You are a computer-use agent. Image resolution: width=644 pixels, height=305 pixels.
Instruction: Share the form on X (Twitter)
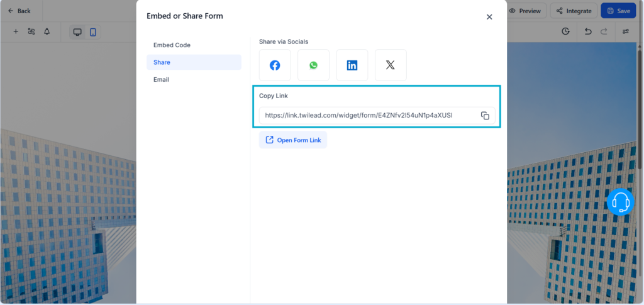(391, 65)
